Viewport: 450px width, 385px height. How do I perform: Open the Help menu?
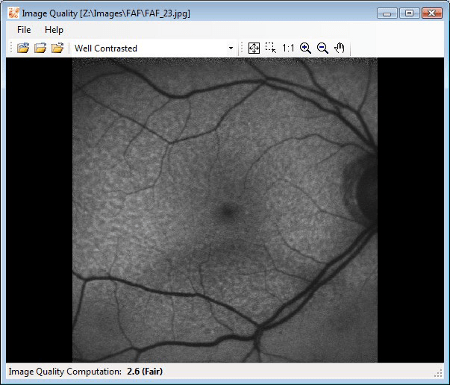click(54, 30)
